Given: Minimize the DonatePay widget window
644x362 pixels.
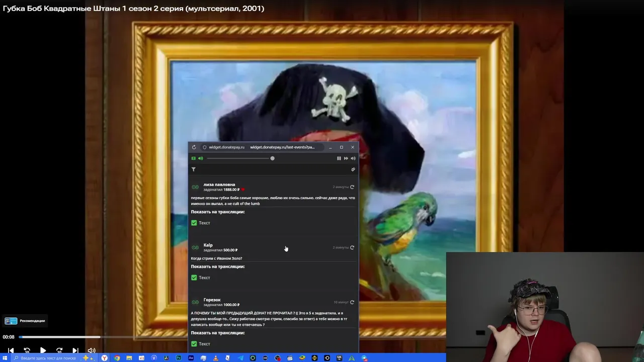Looking at the screenshot, I should tap(330, 147).
